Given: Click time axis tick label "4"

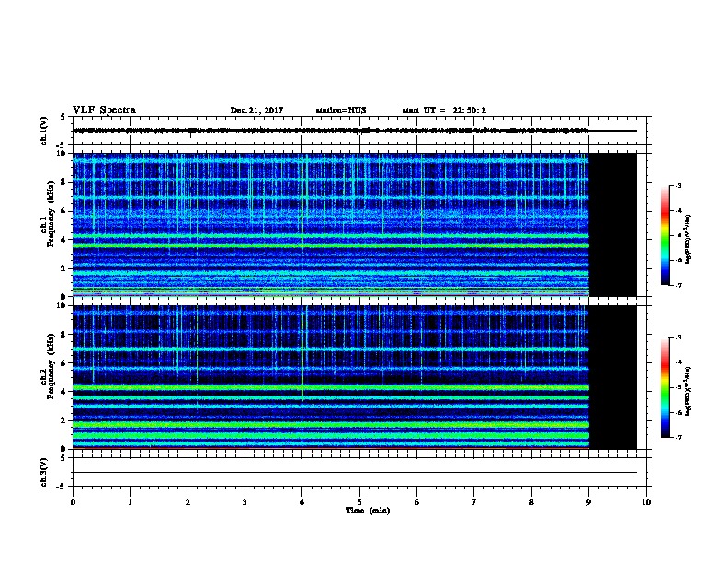Looking at the screenshot, I should tap(302, 502).
